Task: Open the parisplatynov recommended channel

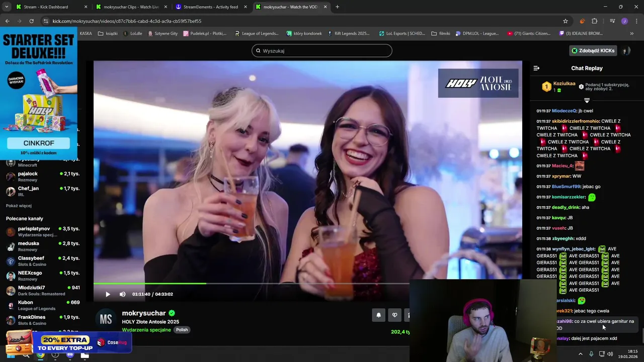Action: click(x=43, y=231)
